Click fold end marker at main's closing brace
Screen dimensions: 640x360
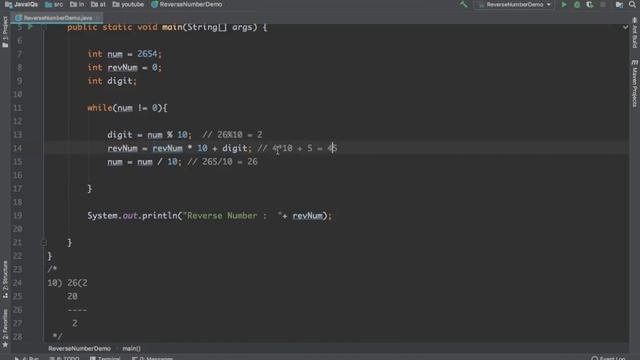point(44,242)
